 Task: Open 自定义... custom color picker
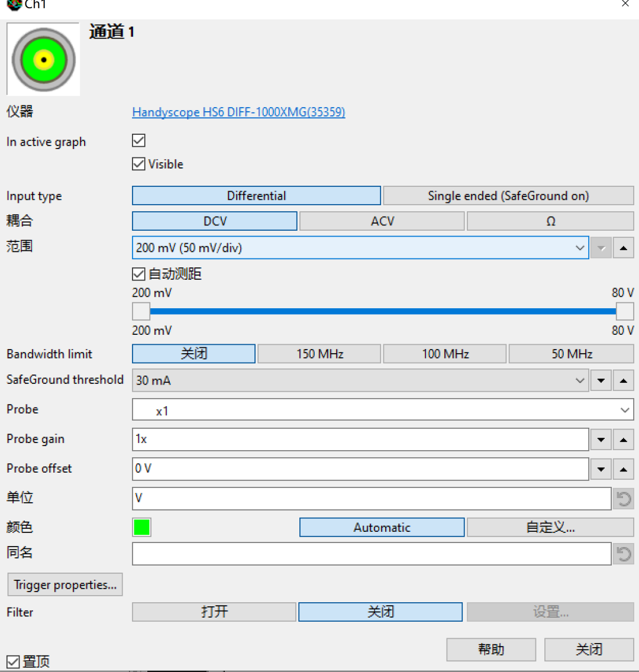pos(550,527)
